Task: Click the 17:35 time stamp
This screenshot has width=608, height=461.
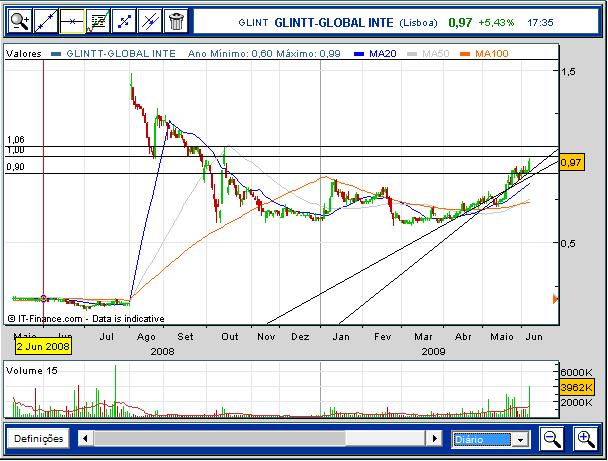Action: click(540, 22)
